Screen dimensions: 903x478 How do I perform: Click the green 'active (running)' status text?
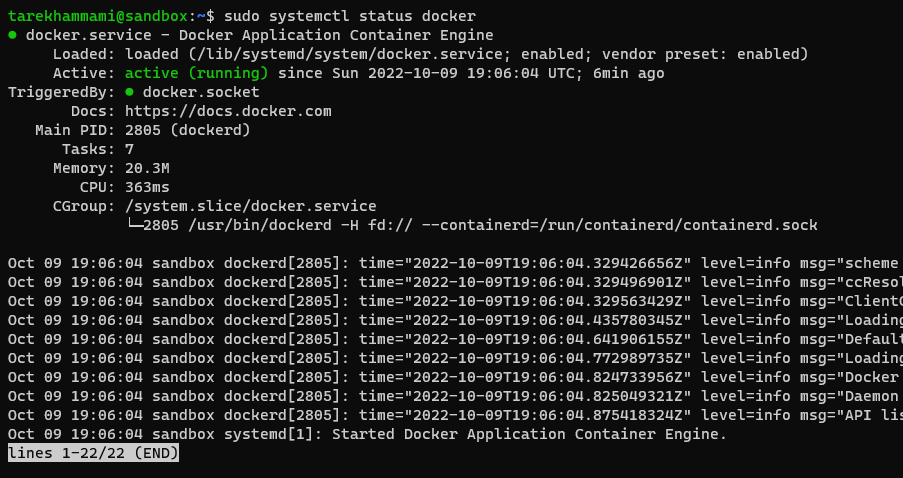coord(196,73)
